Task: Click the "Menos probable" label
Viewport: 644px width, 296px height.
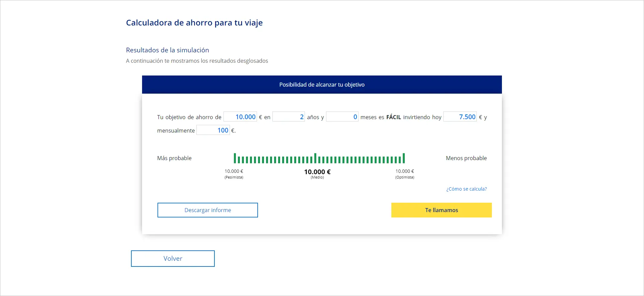Action: coord(466,158)
